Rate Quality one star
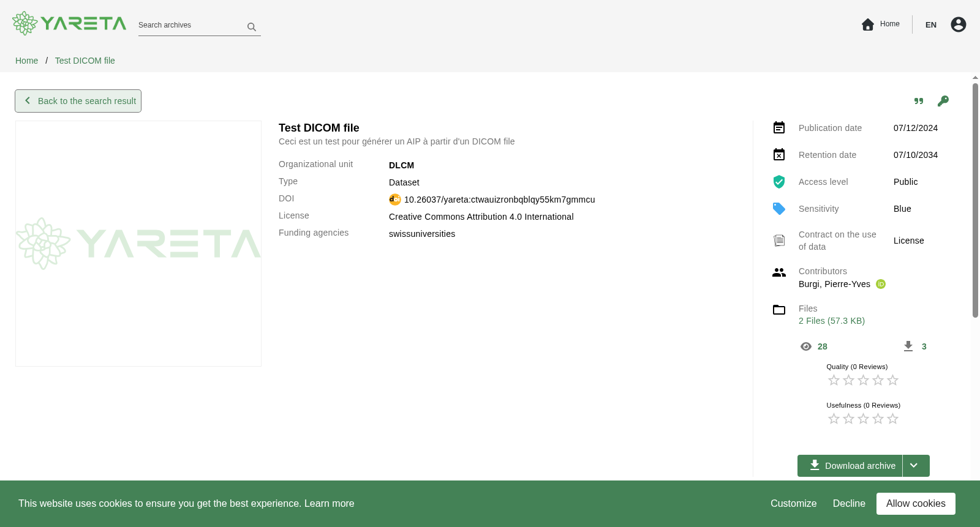The width and height of the screenshot is (980, 527). 834,380
